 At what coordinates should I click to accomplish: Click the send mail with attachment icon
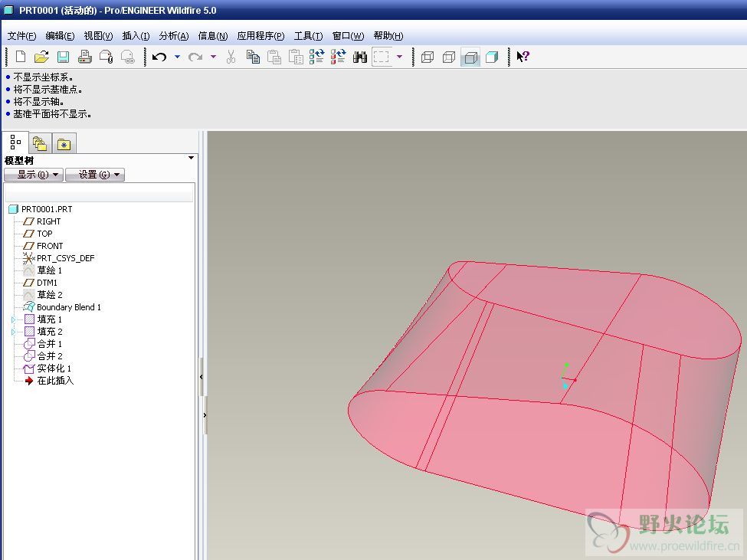click(106, 57)
